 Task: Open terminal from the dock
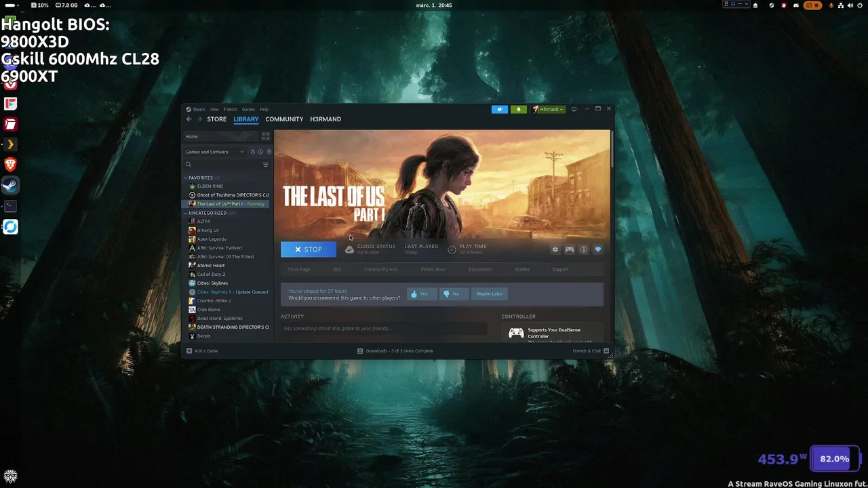[x=10, y=205]
